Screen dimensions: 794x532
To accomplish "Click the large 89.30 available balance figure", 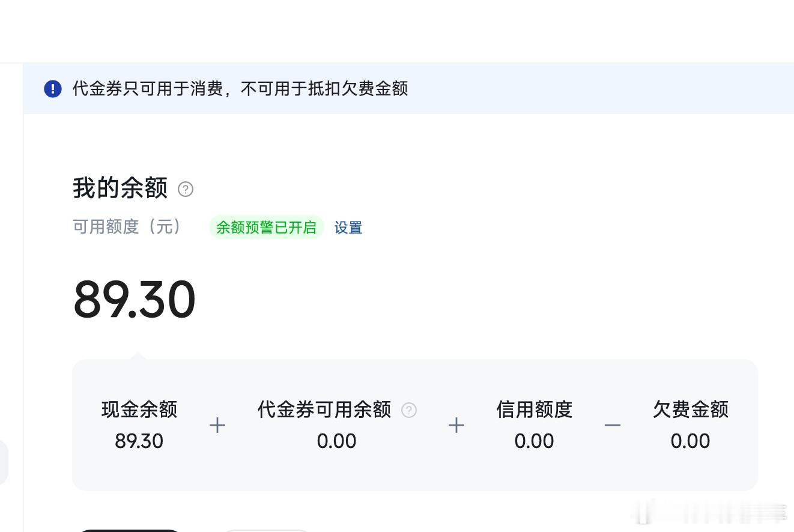I will (135, 300).
